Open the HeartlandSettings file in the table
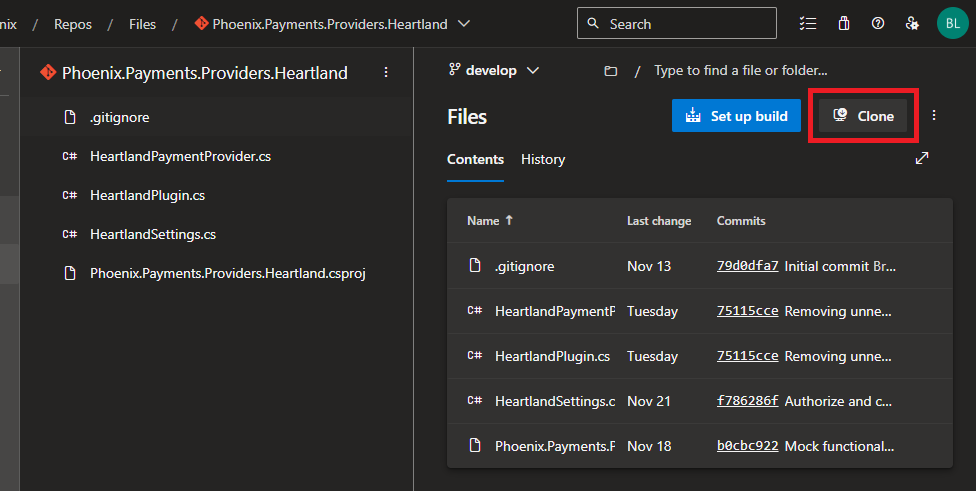Screen dimensions: 976x491 (x=555, y=401)
